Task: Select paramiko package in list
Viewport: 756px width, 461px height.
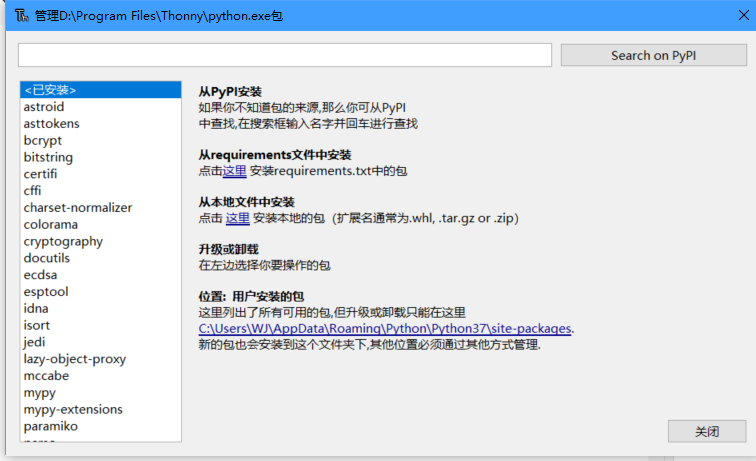Action: pyautogui.click(x=101, y=426)
